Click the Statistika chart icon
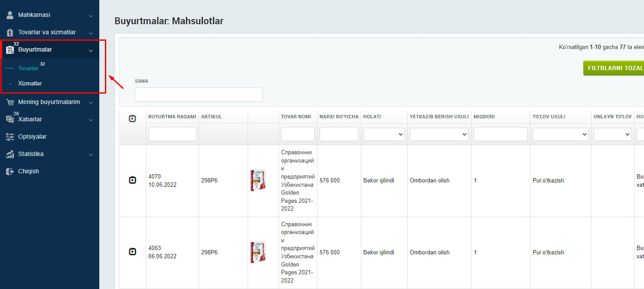The width and height of the screenshot is (644, 289). (10, 154)
